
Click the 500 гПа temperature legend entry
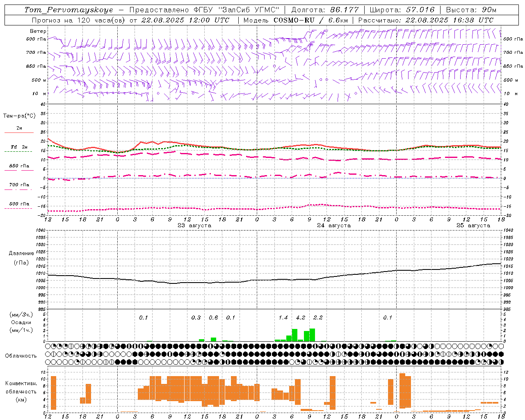point(19,204)
